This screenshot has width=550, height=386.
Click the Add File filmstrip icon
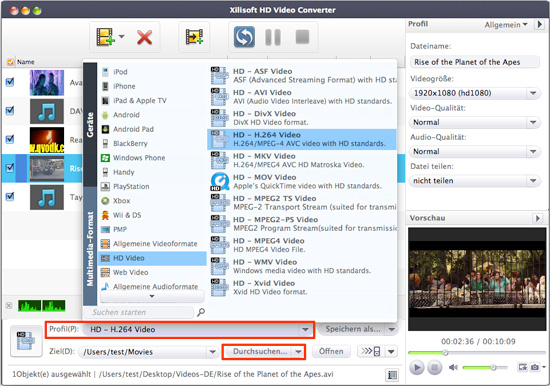point(106,36)
